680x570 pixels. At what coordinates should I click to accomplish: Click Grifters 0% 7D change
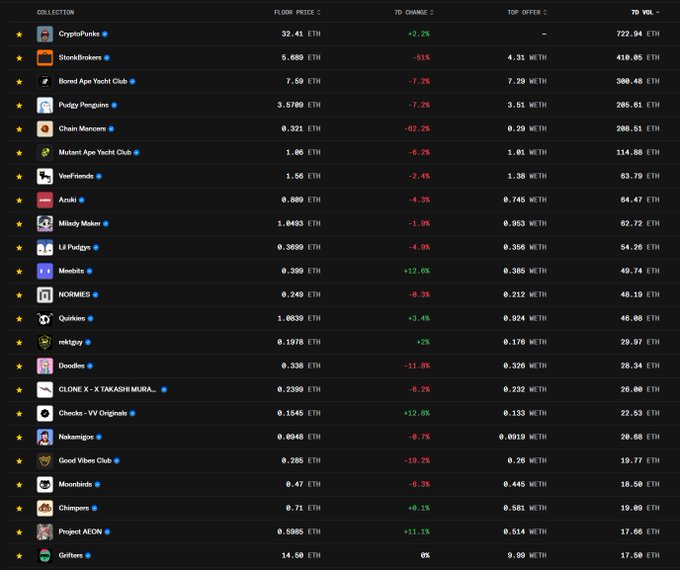pyautogui.click(x=425, y=556)
